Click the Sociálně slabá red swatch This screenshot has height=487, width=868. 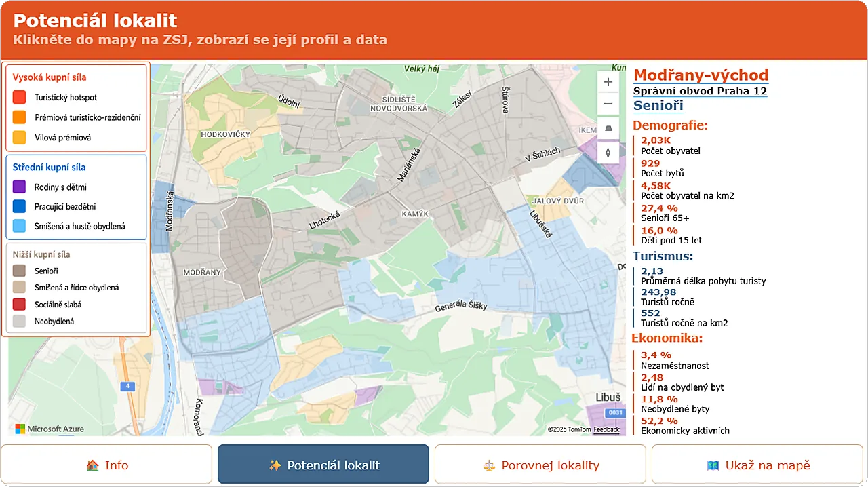pyautogui.click(x=19, y=305)
